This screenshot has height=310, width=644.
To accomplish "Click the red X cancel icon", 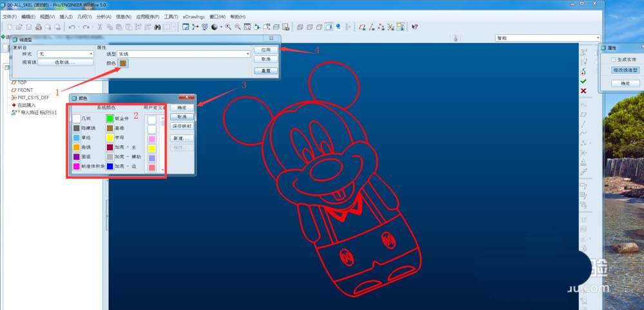I will tap(583, 91).
